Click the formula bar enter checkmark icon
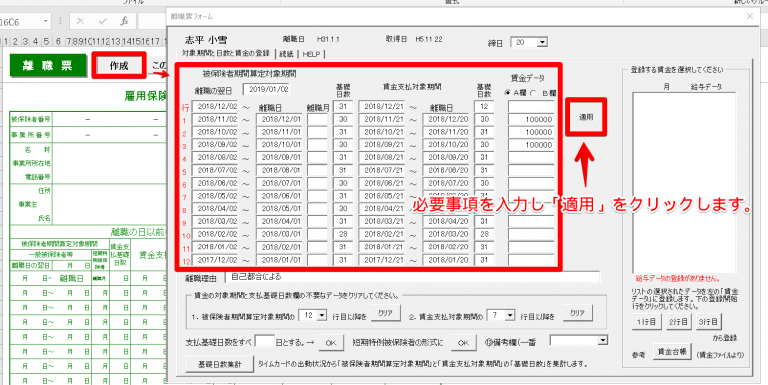Viewport: 768px width, 385px height. (103, 22)
